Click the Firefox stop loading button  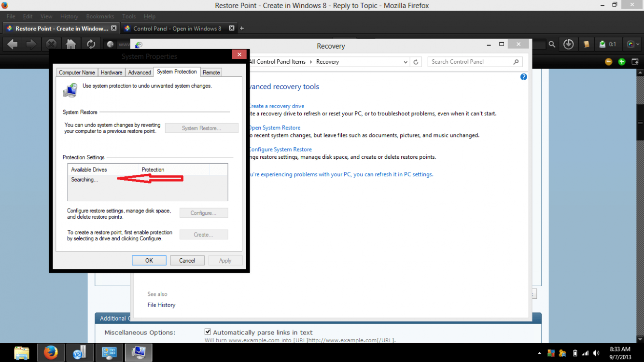pos(51,44)
